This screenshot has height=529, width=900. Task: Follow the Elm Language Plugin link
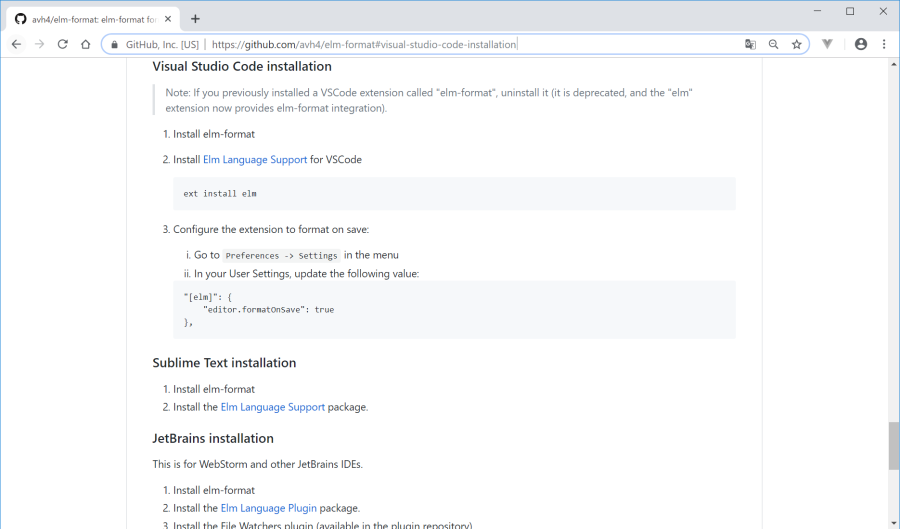[268, 508]
